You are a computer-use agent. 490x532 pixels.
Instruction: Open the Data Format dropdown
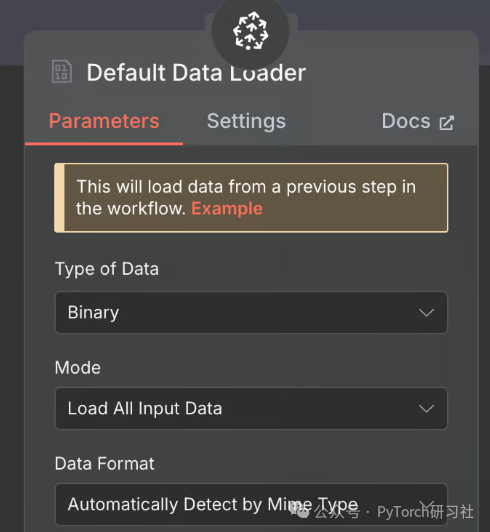point(251,505)
